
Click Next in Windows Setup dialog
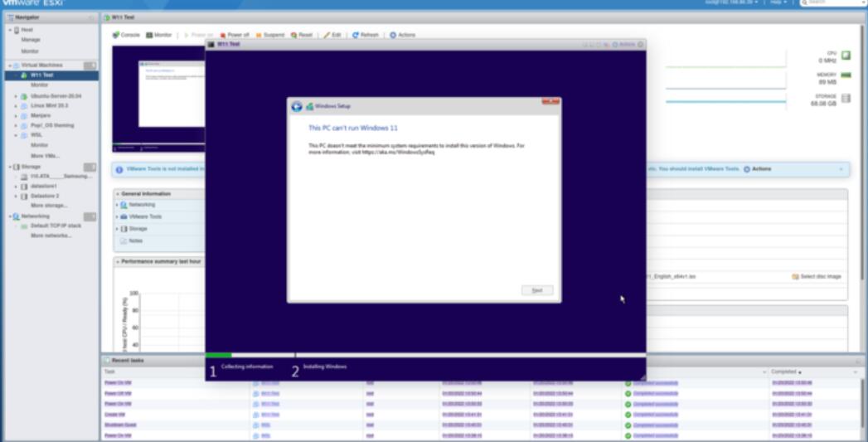pyautogui.click(x=537, y=290)
